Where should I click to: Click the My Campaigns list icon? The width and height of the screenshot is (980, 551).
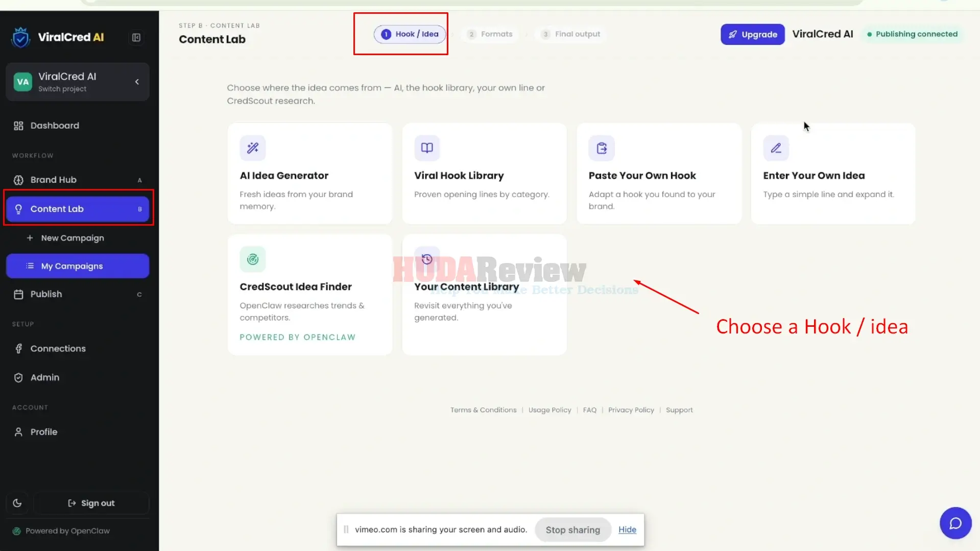tap(30, 266)
